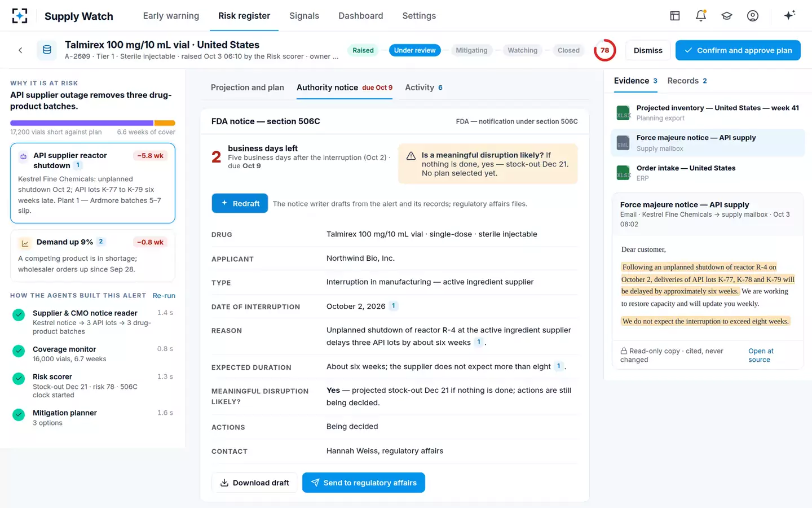Screen dimensions: 812x508
Task: Open the notifications bell
Action: point(701,16)
